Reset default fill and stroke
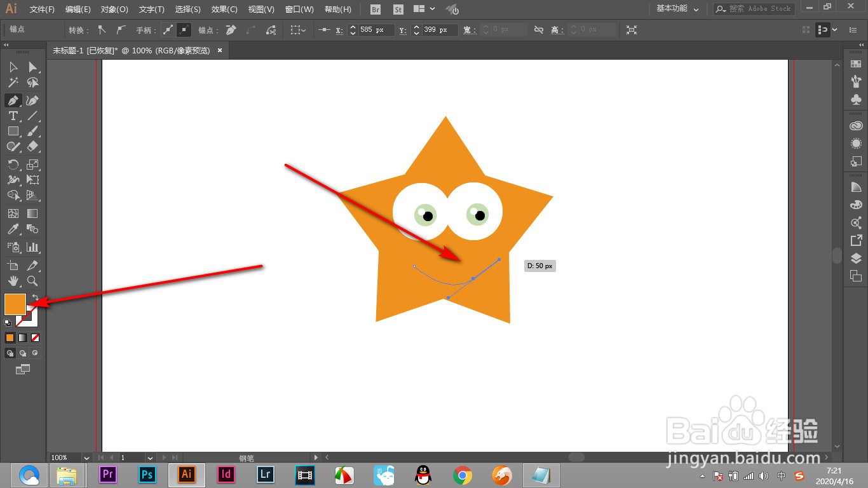The image size is (868, 488). pyautogui.click(x=8, y=323)
